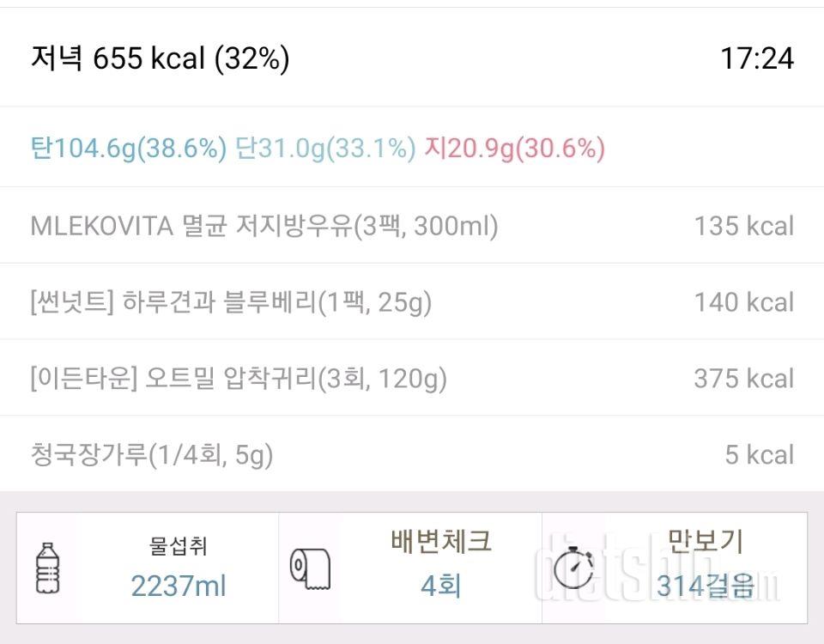The height and width of the screenshot is (644, 824).
Task: Select the 4회 bowel count value
Action: tap(441, 586)
